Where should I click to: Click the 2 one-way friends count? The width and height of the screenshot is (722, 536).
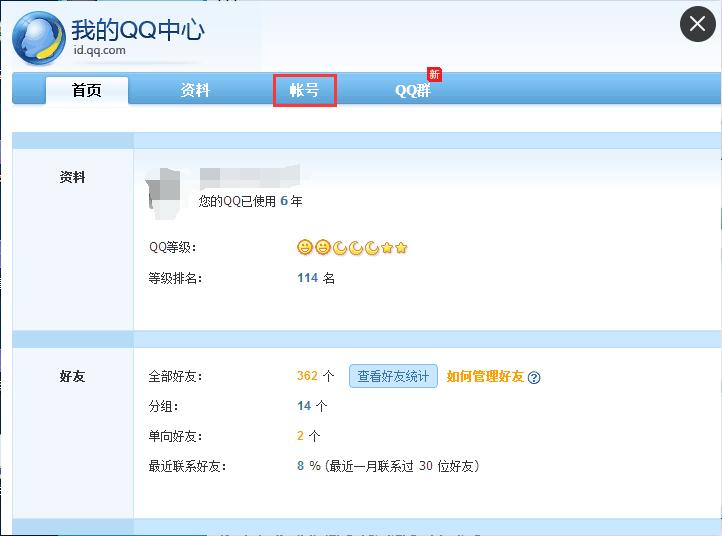[300, 436]
